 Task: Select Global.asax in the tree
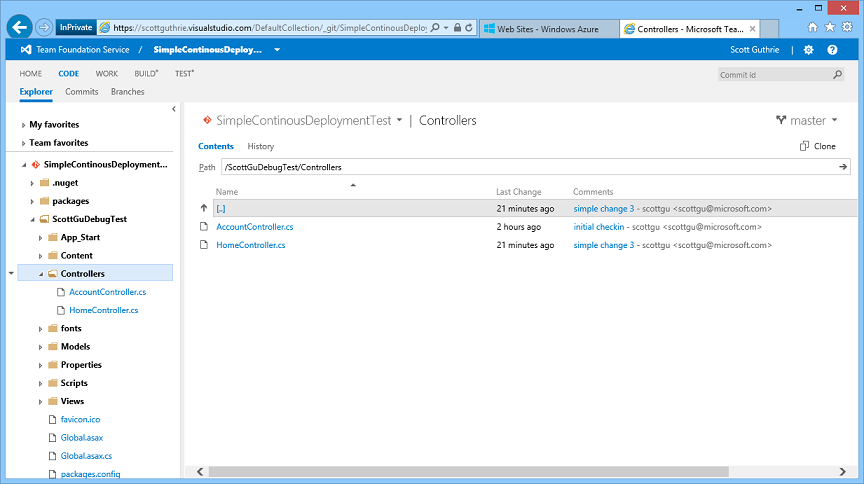coord(82,438)
